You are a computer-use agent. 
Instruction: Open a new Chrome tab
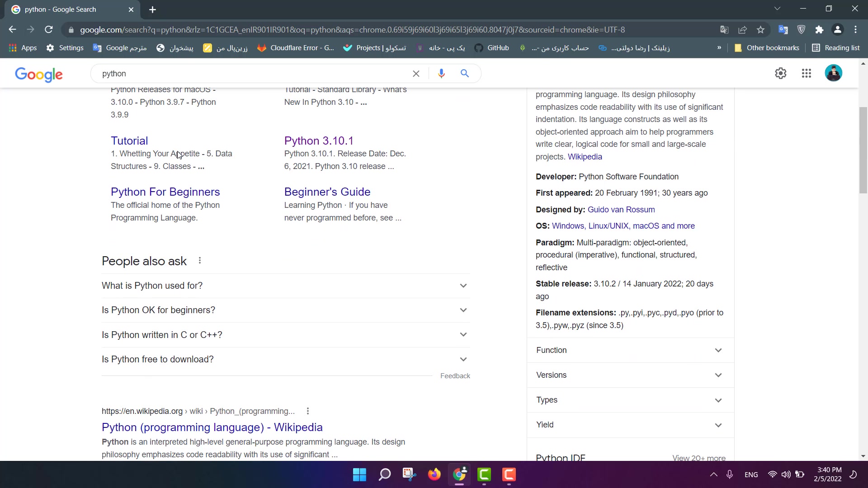tap(152, 9)
